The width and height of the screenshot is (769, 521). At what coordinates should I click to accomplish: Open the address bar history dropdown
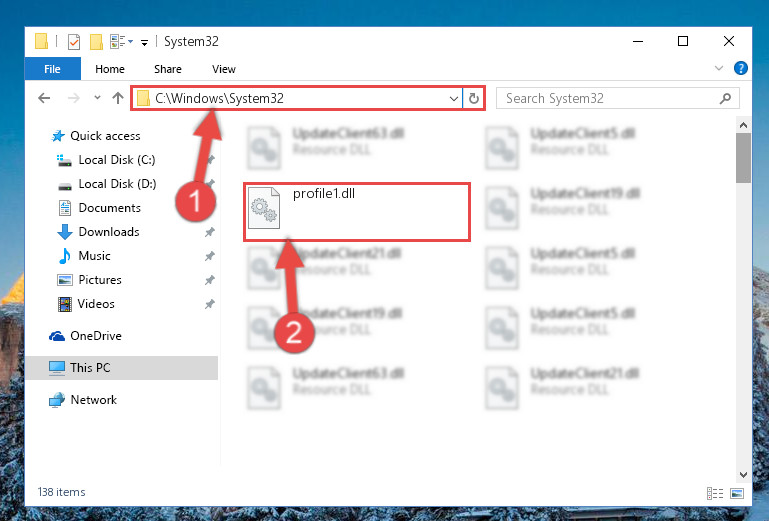[454, 99]
